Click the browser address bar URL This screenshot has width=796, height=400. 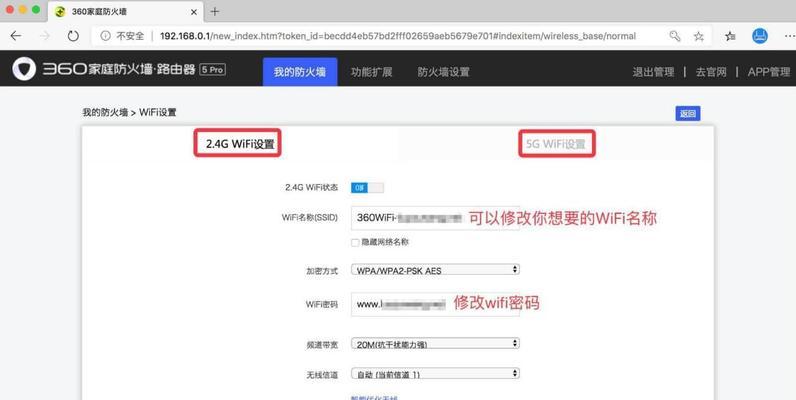(x=397, y=36)
